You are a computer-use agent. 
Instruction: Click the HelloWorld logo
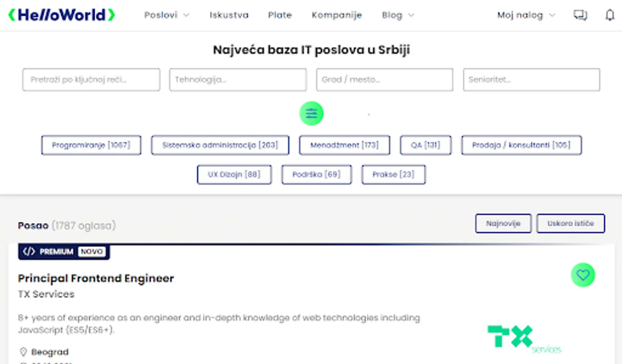click(x=62, y=15)
